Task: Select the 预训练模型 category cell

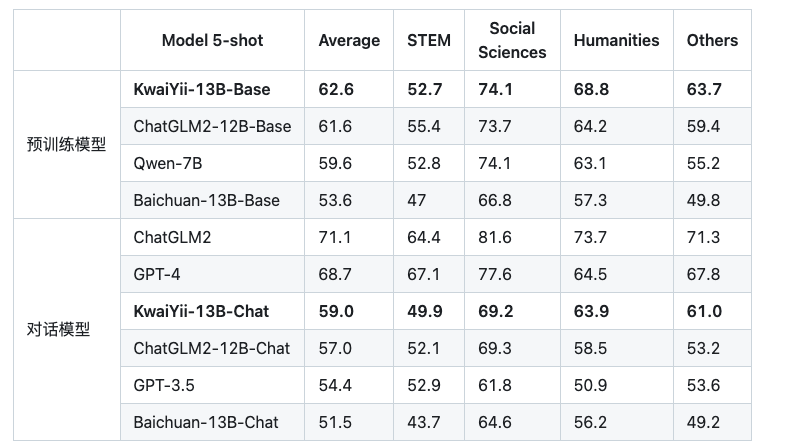Action: 66,144
